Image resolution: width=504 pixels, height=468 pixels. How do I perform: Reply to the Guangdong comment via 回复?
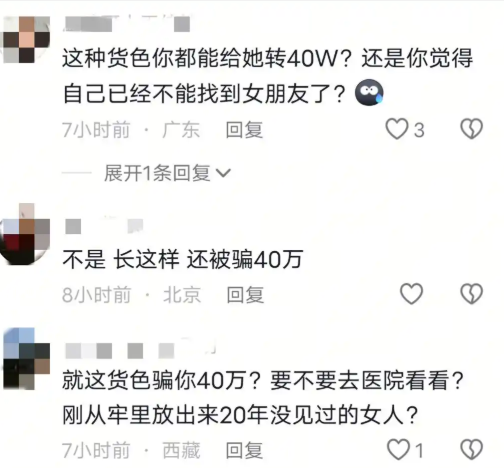point(244,130)
